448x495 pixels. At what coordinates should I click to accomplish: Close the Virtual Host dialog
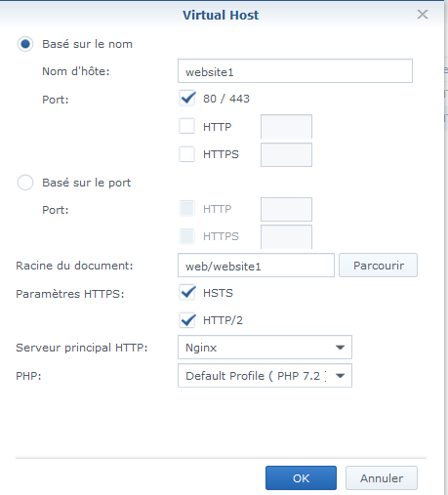click(x=423, y=15)
